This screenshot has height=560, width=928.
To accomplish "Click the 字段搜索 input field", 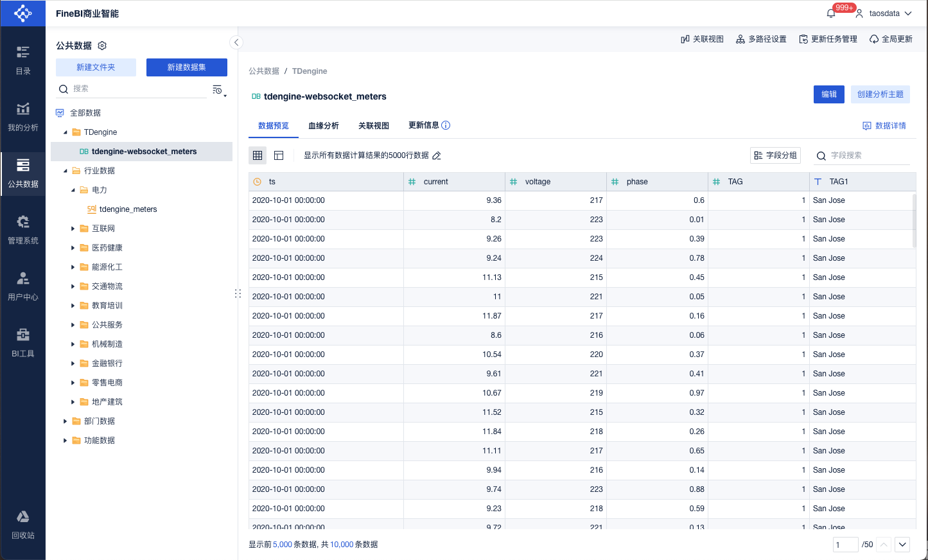I will click(x=868, y=155).
